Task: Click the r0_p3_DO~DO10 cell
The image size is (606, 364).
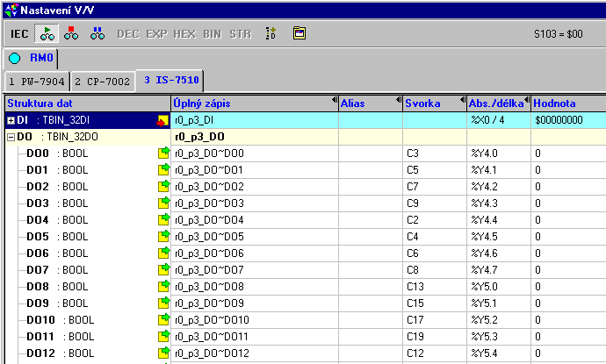Action: (x=255, y=320)
